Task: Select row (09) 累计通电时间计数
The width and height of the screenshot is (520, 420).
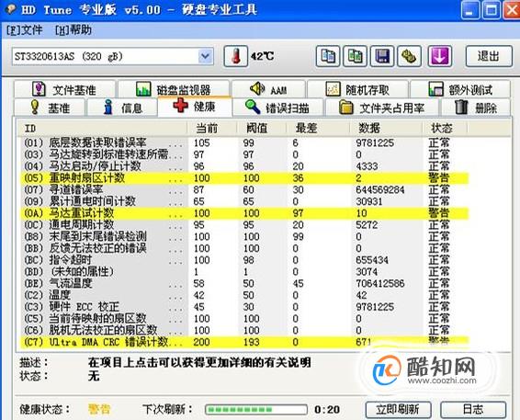Action: coord(244,201)
